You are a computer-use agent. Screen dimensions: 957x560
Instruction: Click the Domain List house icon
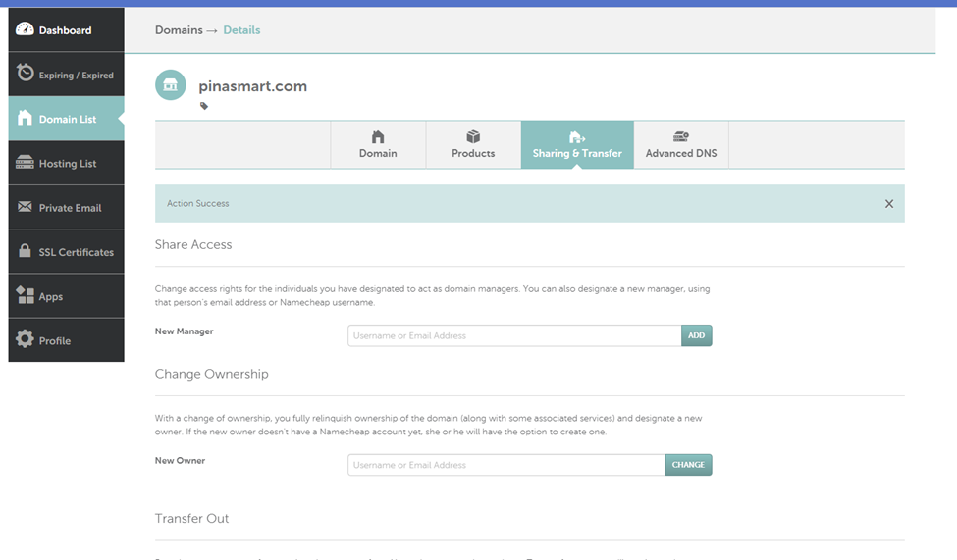tap(25, 117)
